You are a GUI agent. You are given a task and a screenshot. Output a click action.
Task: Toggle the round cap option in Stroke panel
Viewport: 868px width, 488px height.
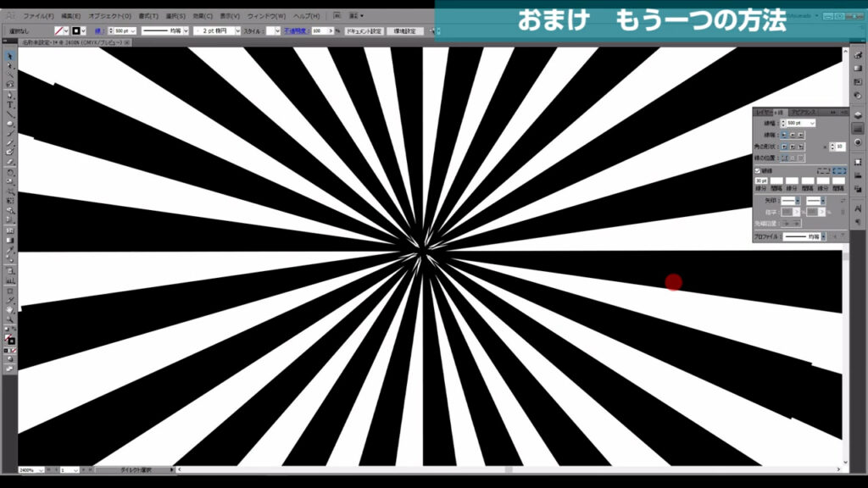click(794, 136)
